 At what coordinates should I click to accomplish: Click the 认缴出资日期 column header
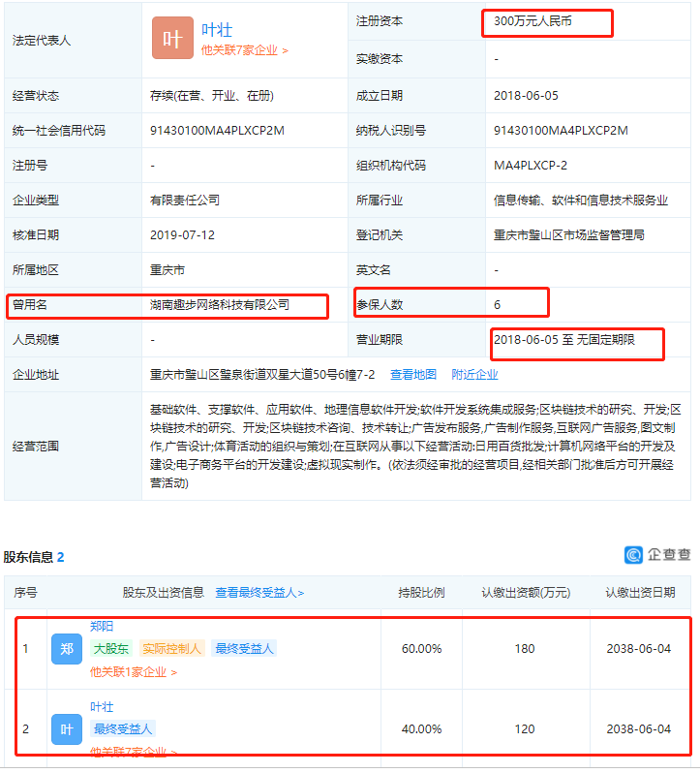640,593
